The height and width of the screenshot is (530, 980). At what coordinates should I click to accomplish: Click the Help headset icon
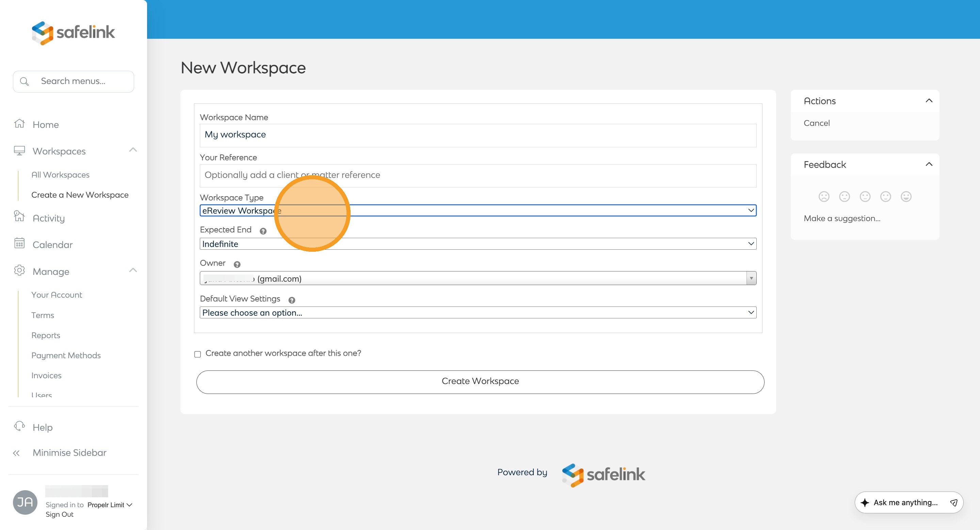tap(19, 426)
